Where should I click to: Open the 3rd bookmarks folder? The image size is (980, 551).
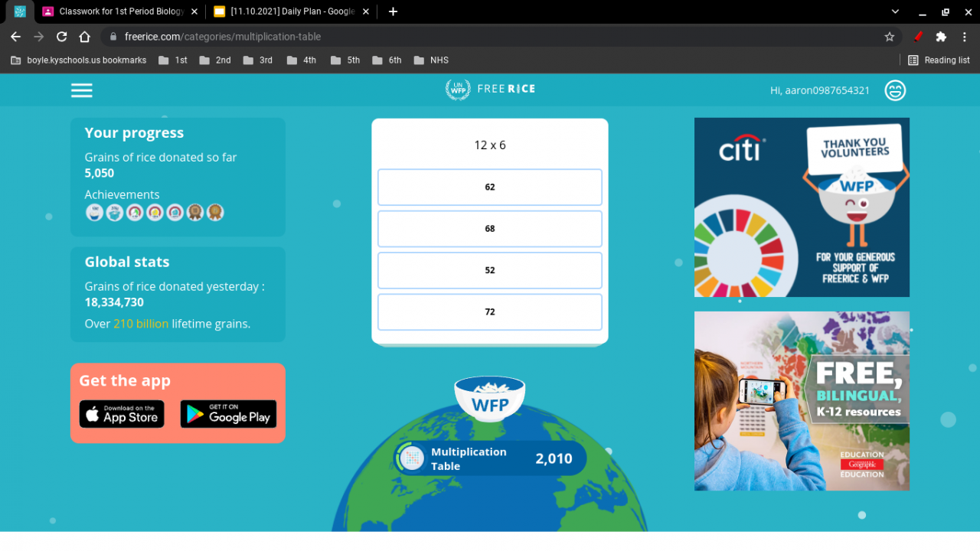pos(258,60)
